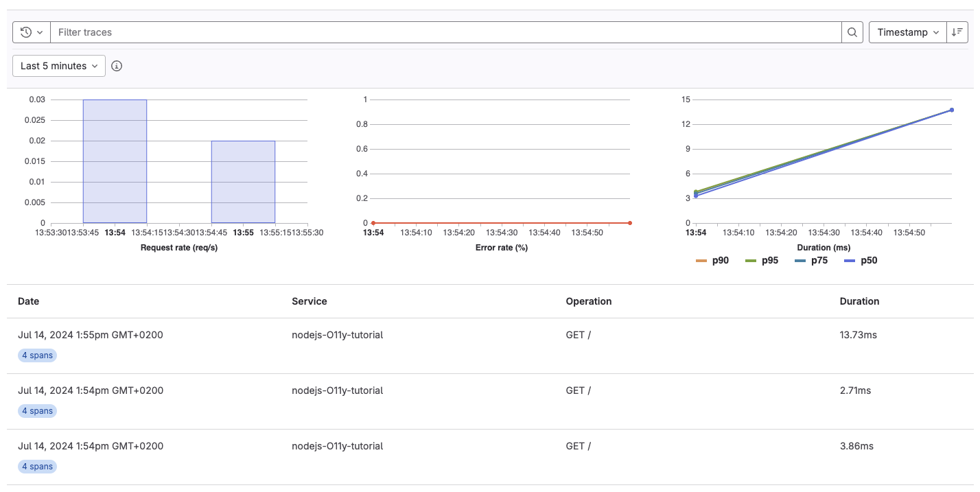This screenshot has height=492, width=980.
Task: Click the 13:54 bar in request rate chart
Action: pyautogui.click(x=115, y=161)
